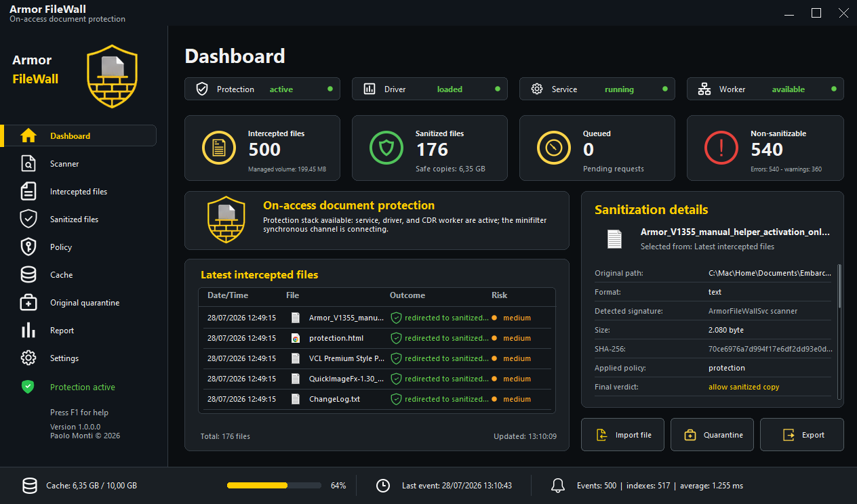Click the file icon beside Armor_V1355 in Sanitization details
This screenshot has width=857, height=504.
coord(614,239)
